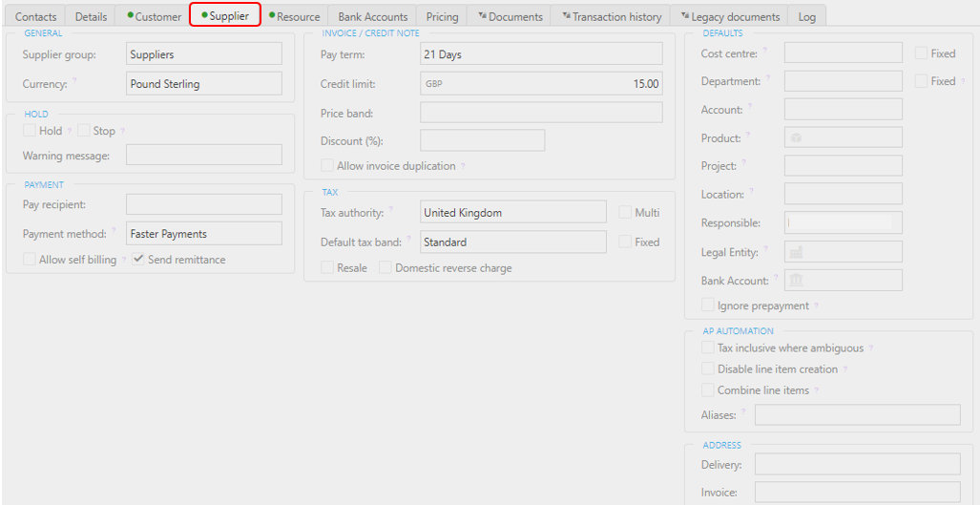Tick the Hold checkbox

tap(29, 131)
